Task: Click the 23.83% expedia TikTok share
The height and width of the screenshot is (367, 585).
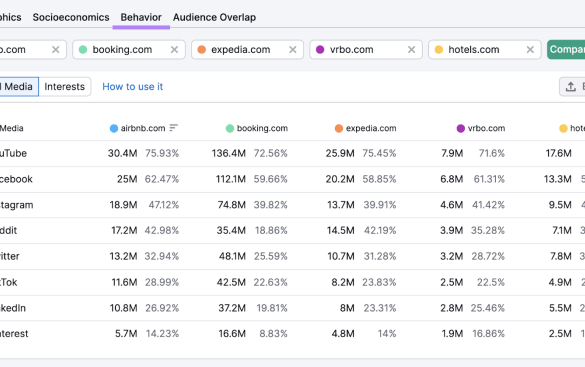Action: click(379, 282)
